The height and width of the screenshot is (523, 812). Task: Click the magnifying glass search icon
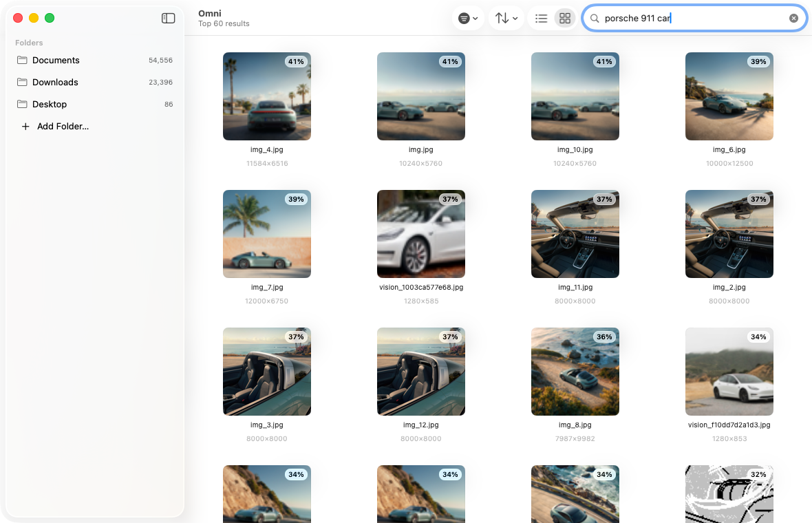click(595, 18)
